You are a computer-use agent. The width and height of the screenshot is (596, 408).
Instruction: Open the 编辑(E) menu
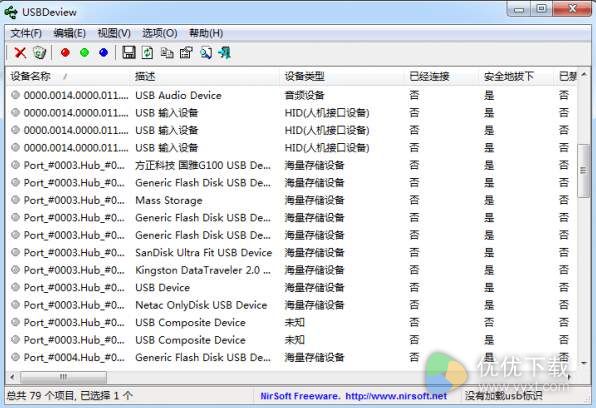[x=70, y=33]
